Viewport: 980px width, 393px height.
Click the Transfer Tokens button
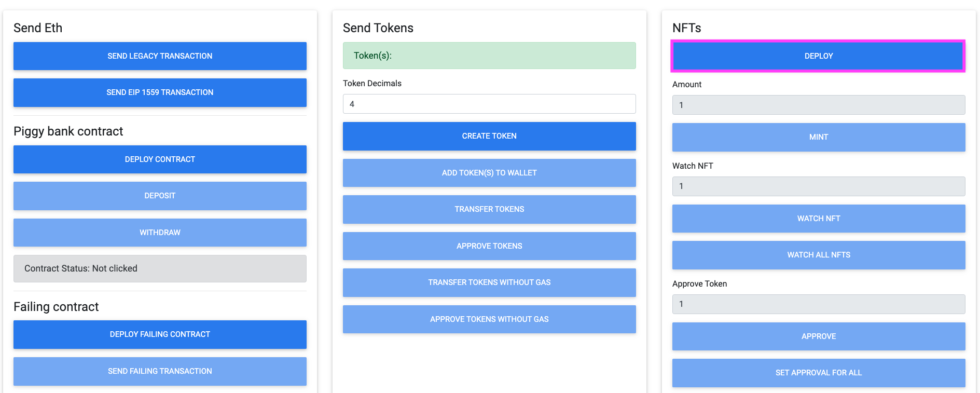(489, 209)
